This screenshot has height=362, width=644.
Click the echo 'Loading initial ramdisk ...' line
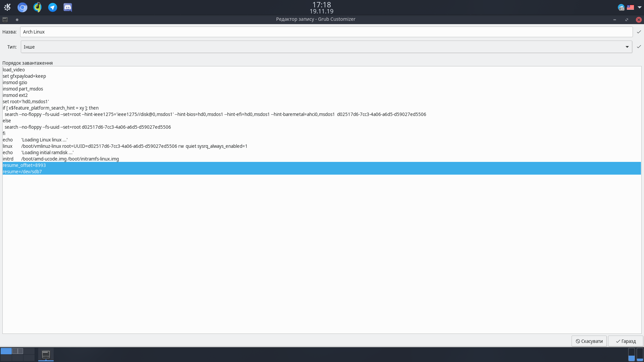[x=38, y=153]
